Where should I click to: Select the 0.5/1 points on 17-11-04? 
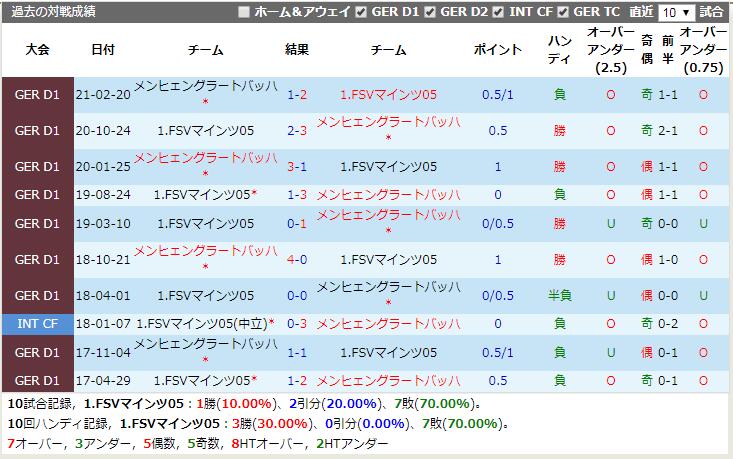(498, 353)
